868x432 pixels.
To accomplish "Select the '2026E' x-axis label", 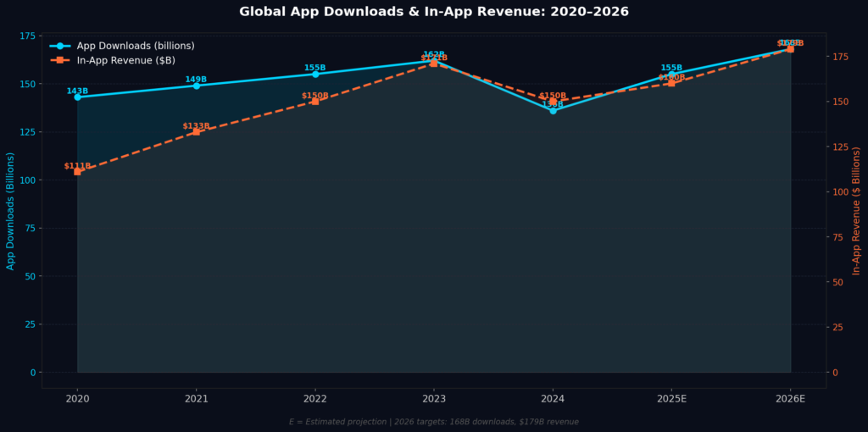I will coord(791,399).
